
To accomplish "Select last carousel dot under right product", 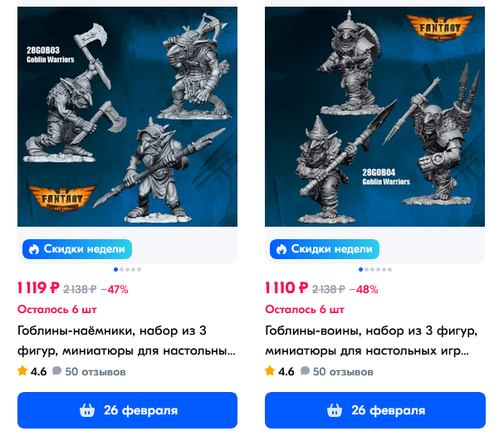I will 389,269.
